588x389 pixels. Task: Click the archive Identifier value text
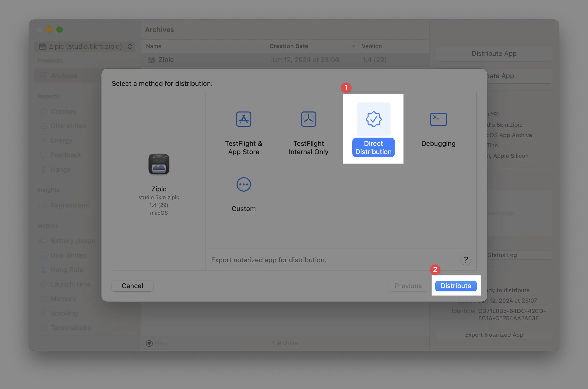(512, 315)
